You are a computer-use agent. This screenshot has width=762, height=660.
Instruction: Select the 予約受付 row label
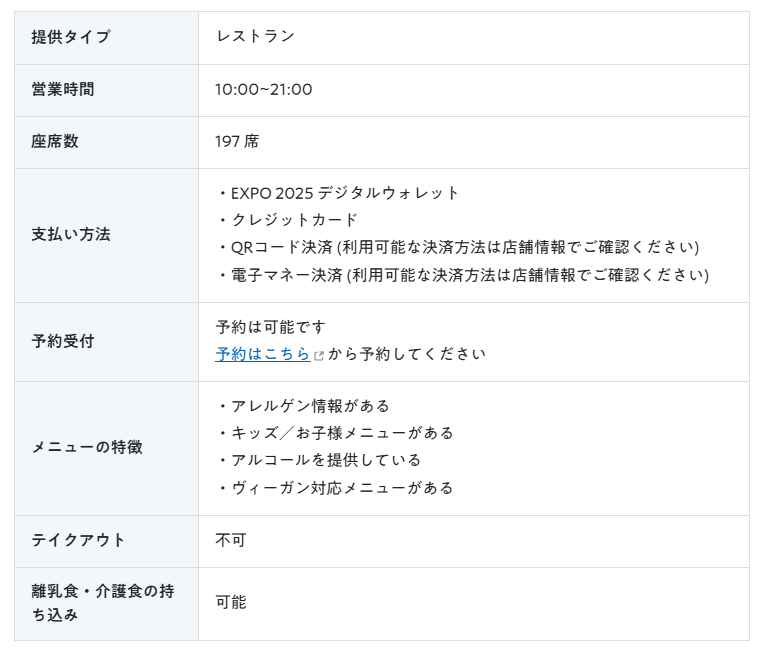pyautogui.click(x=63, y=341)
